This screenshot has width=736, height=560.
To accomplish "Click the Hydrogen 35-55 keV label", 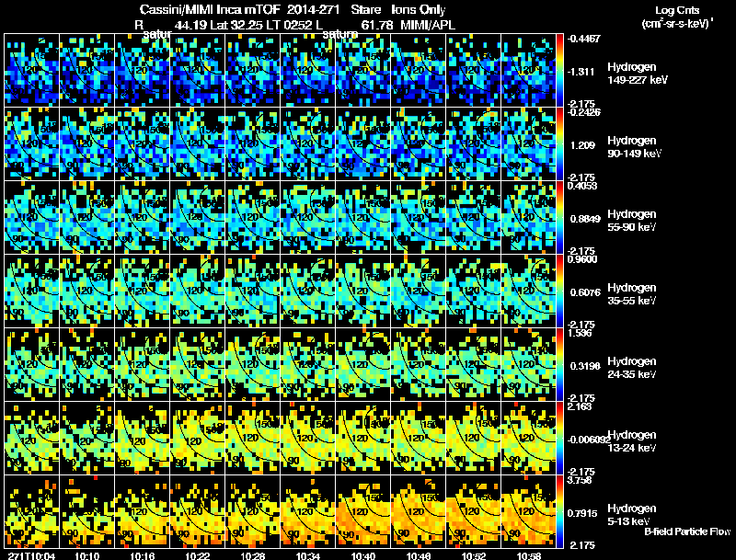I will pyautogui.click(x=632, y=294).
